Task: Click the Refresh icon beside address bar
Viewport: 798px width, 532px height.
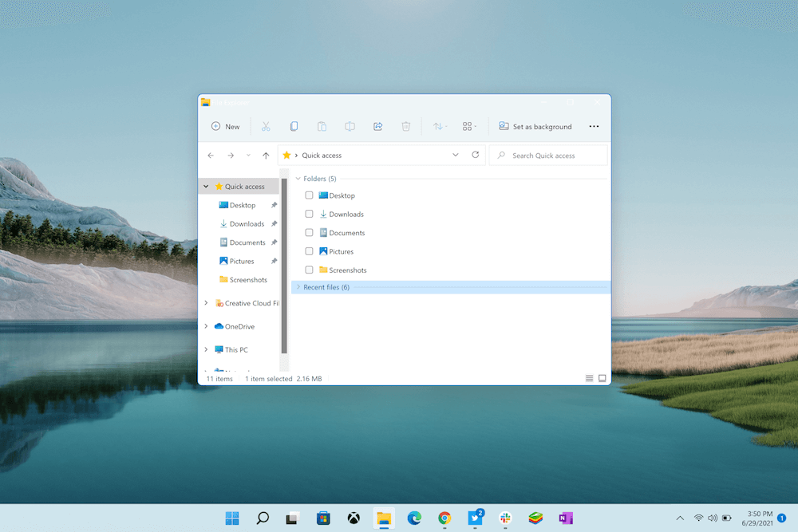Action: tap(476, 155)
